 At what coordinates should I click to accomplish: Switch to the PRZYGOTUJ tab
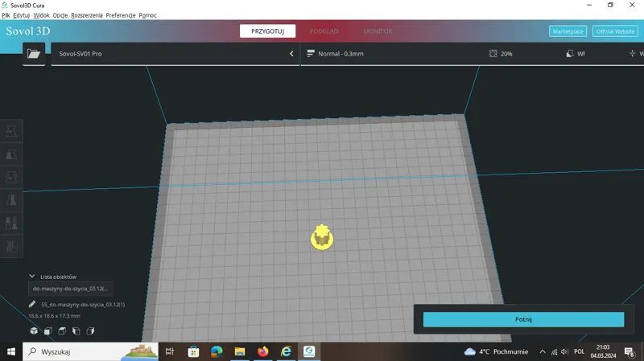[267, 31]
